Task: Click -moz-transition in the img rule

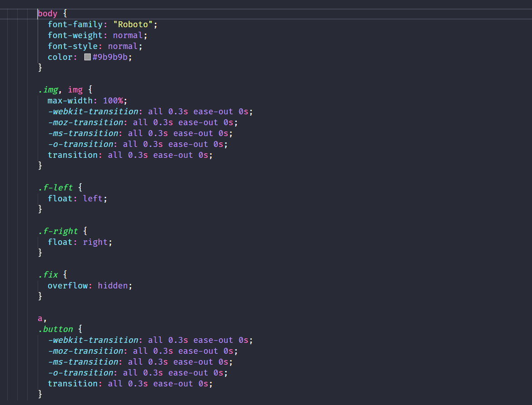Action: click(85, 122)
